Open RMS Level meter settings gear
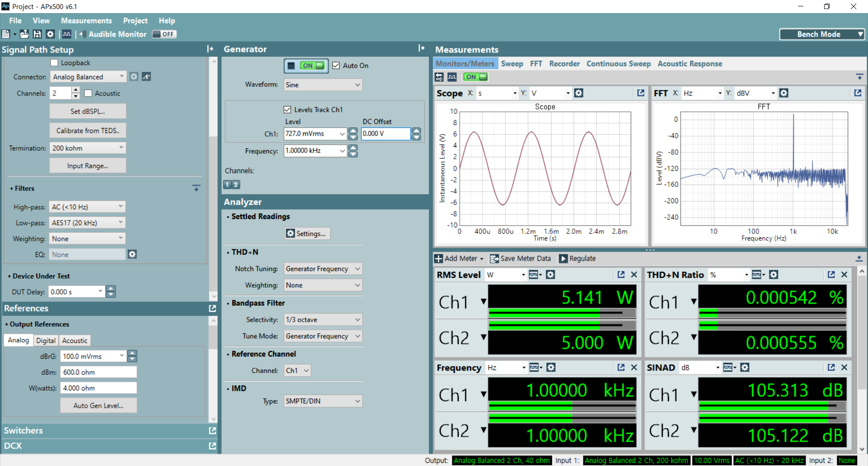The width and height of the screenshot is (868, 466). [550, 275]
